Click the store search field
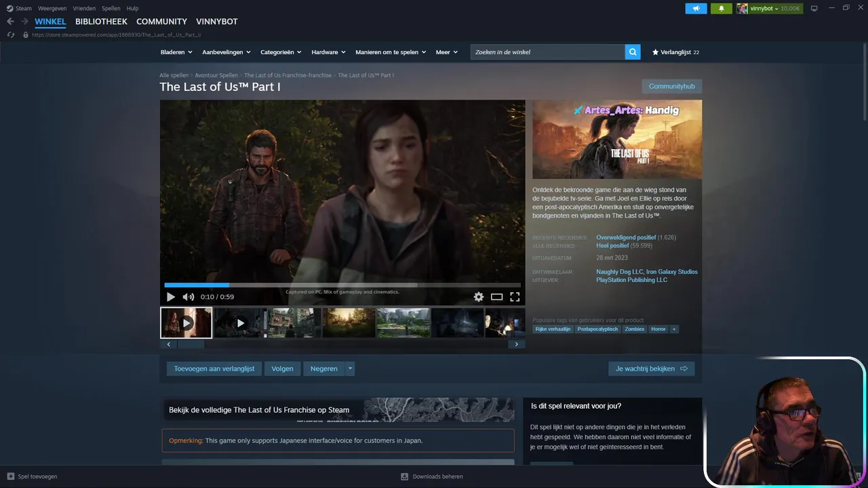The image size is (868, 488). tap(548, 52)
